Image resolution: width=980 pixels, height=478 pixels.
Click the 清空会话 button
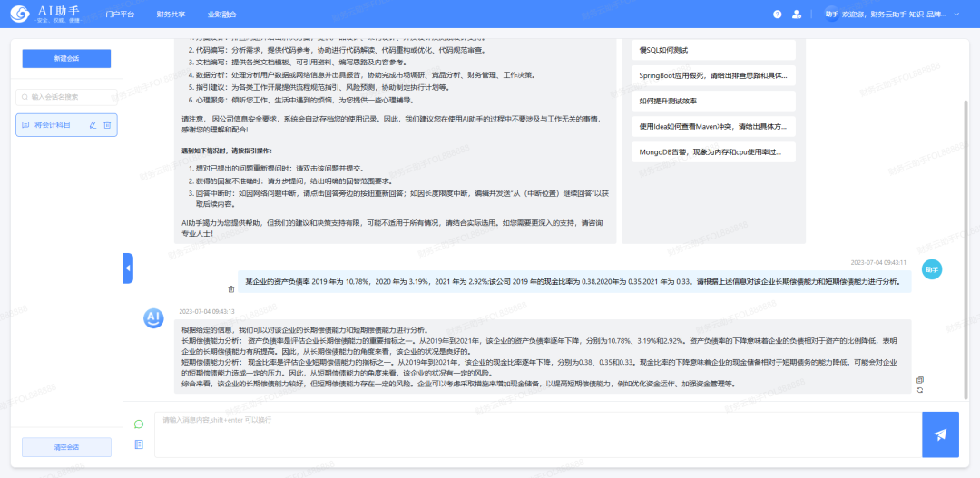coord(66,447)
